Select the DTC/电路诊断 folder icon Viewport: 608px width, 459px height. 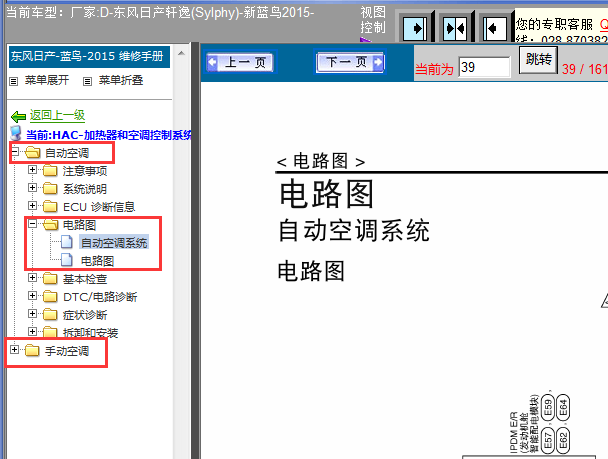pyautogui.click(x=50, y=297)
